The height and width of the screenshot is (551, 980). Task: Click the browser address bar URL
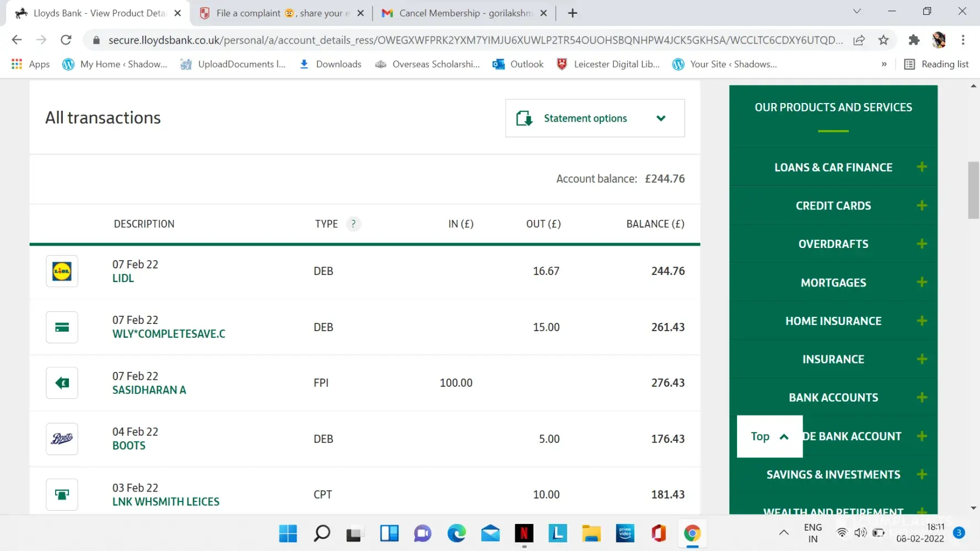coord(474,40)
